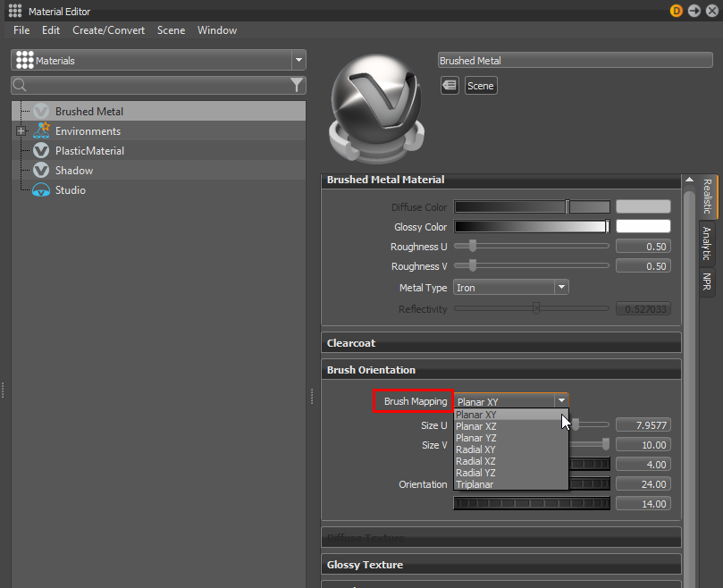Screen dimensions: 723x588
Task: Expand the Environments tree item
Action: 20,130
